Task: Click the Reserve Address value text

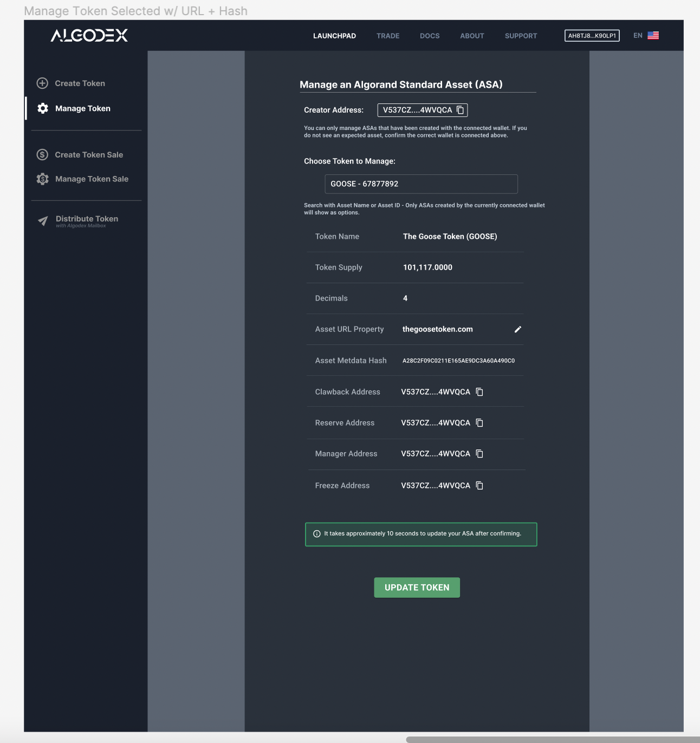Action: point(436,423)
